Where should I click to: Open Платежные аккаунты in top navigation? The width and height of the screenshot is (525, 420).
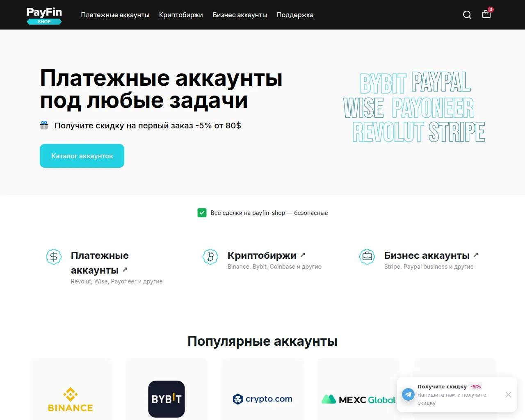point(115,15)
